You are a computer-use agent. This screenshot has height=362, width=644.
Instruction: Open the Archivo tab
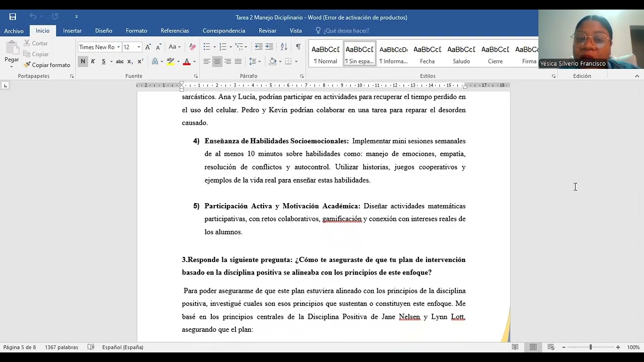14,31
